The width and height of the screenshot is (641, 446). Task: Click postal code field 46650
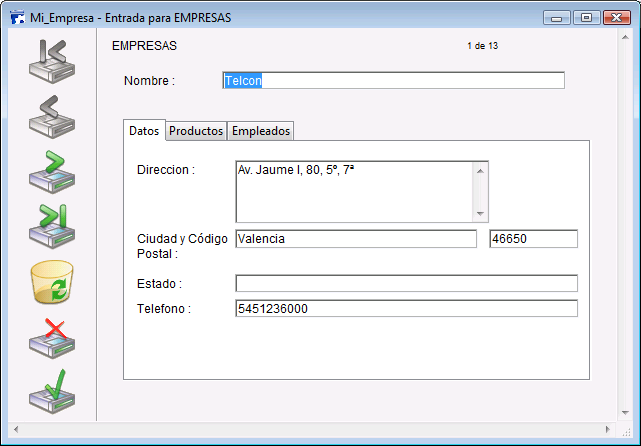click(x=533, y=239)
